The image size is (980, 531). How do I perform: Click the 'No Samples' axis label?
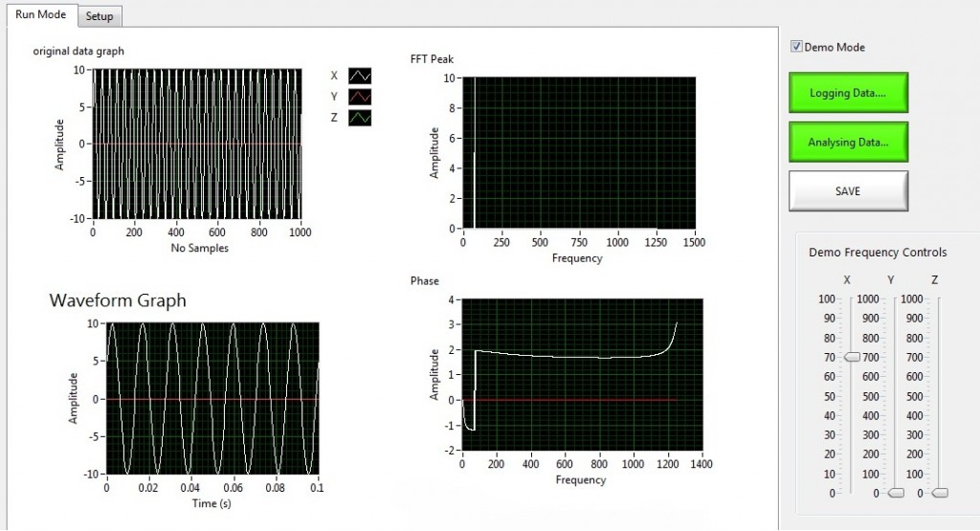(x=199, y=248)
